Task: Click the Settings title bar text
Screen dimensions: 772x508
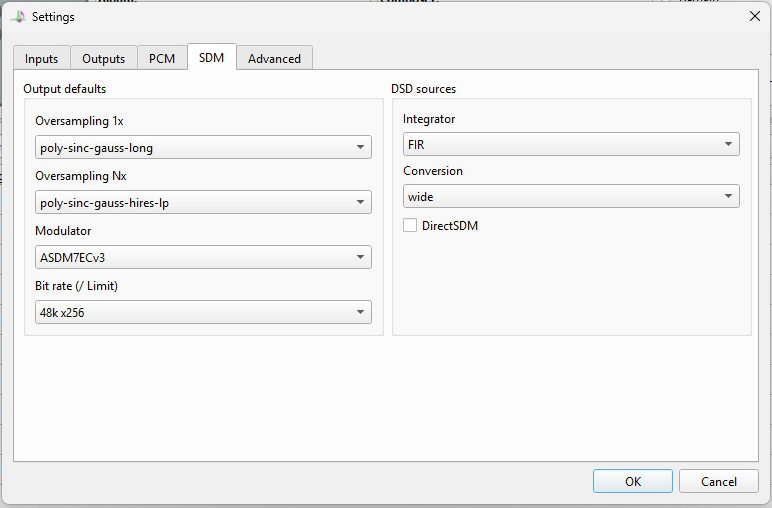Action: [x=53, y=17]
